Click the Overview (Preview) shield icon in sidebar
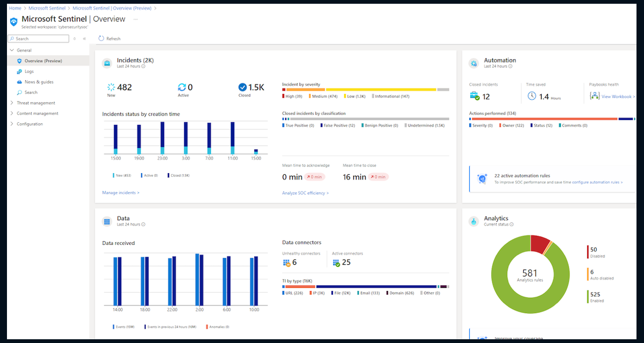The width and height of the screenshot is (644, 343). pyautogui.click(x=19, y=61)
